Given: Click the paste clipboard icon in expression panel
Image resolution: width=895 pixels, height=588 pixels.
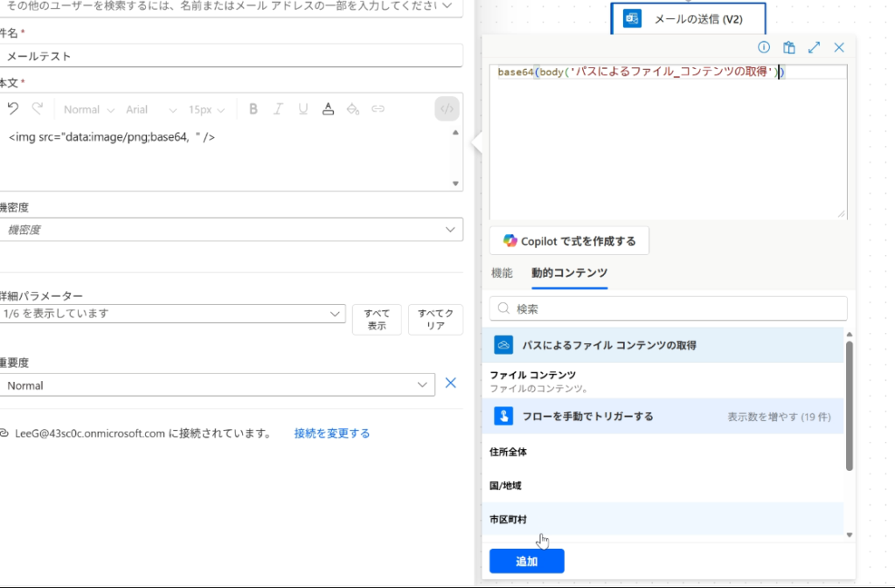Looking at the screenshot, I should click(788, 48).
